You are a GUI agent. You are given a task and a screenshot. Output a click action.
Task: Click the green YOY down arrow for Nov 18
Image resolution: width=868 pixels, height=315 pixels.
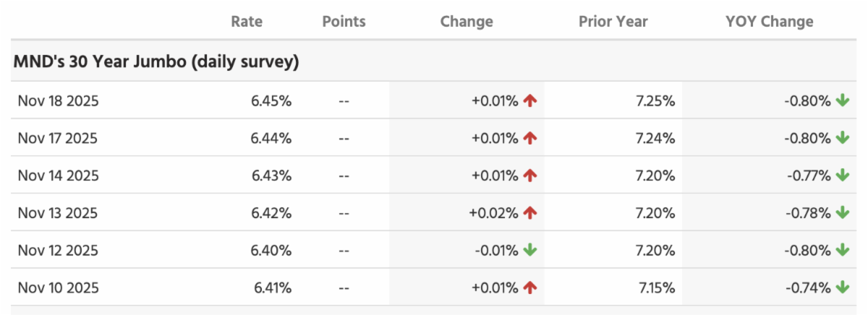point(842,101)
